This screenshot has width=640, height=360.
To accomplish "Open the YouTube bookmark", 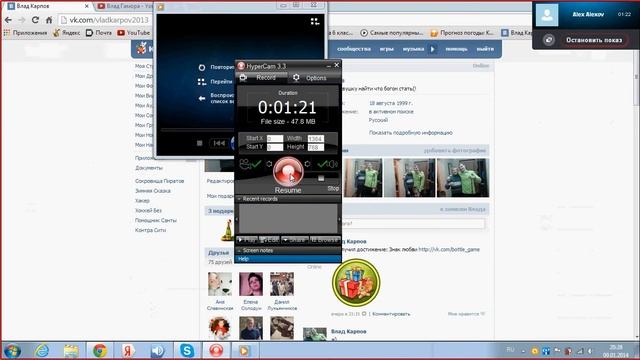I will (133, 33).
